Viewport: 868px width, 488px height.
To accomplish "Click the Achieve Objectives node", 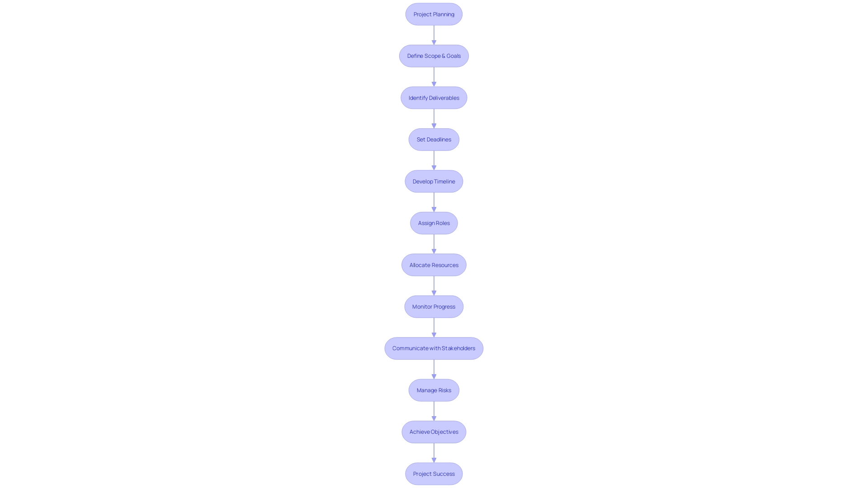I will click(x=434, y=432).
